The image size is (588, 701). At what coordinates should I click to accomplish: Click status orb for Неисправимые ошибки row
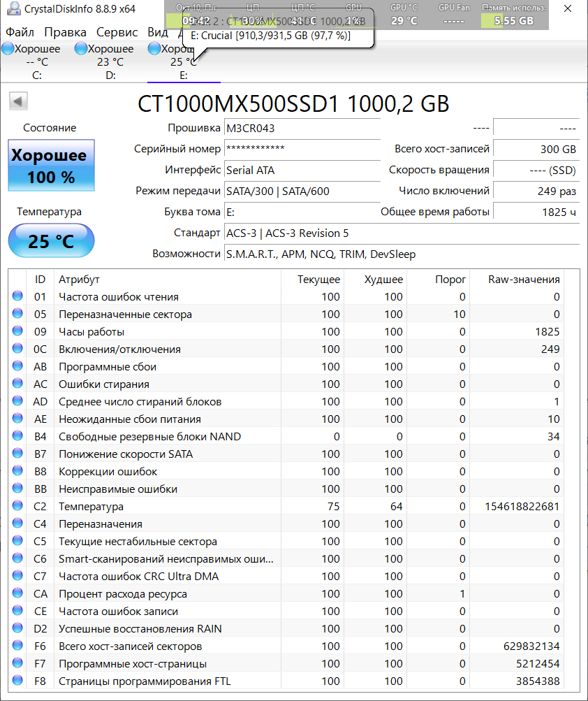(x=17, y=489)
